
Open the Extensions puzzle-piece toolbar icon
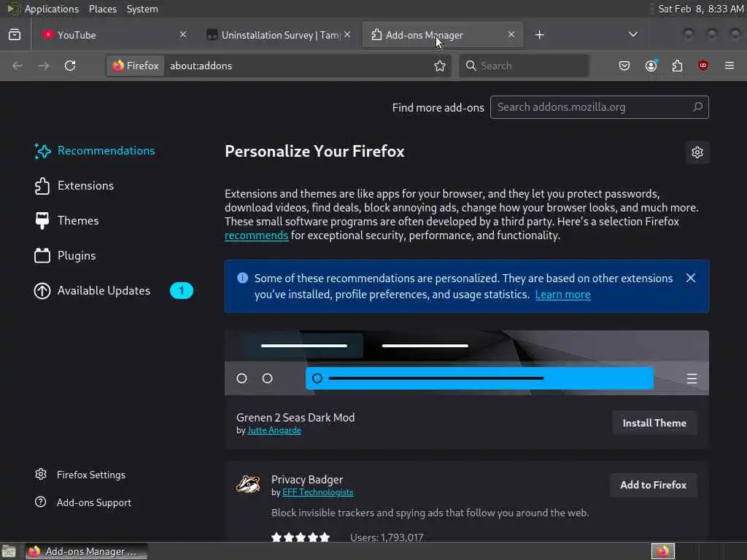point(677,66)
